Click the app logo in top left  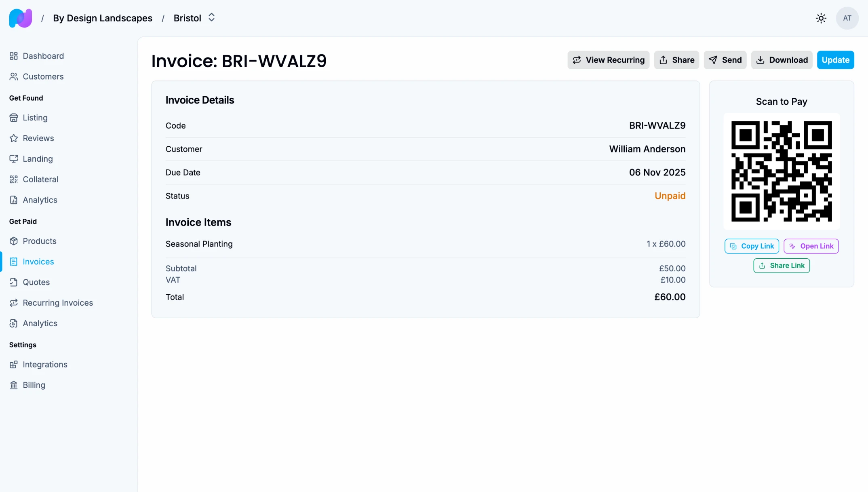click(x=20, y=18)
